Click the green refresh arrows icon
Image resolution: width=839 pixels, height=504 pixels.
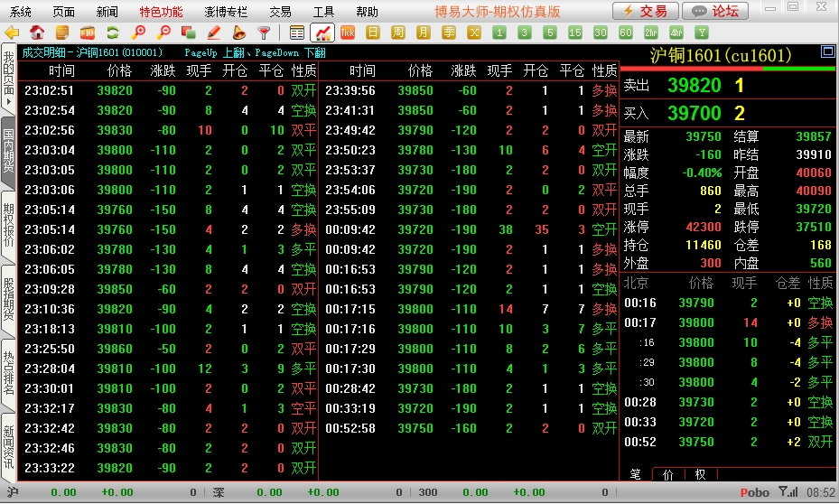112,33
